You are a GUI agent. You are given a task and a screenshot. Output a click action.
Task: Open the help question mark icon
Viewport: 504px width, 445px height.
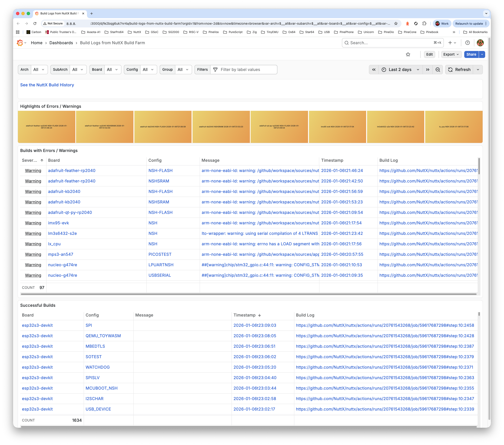point(468,42)
